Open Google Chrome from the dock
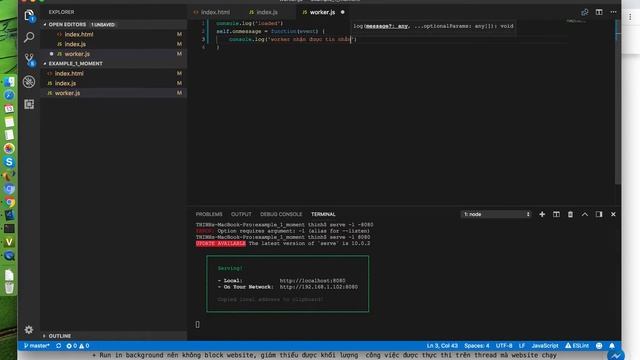The height and width of the screenshot is (360, 640). pos(9,202)
